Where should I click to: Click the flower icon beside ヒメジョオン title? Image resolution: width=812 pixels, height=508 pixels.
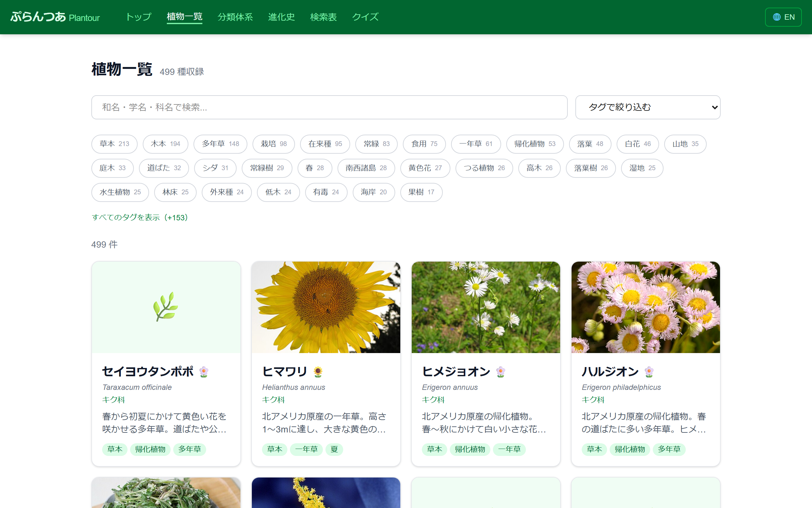[x=501, y=371]
